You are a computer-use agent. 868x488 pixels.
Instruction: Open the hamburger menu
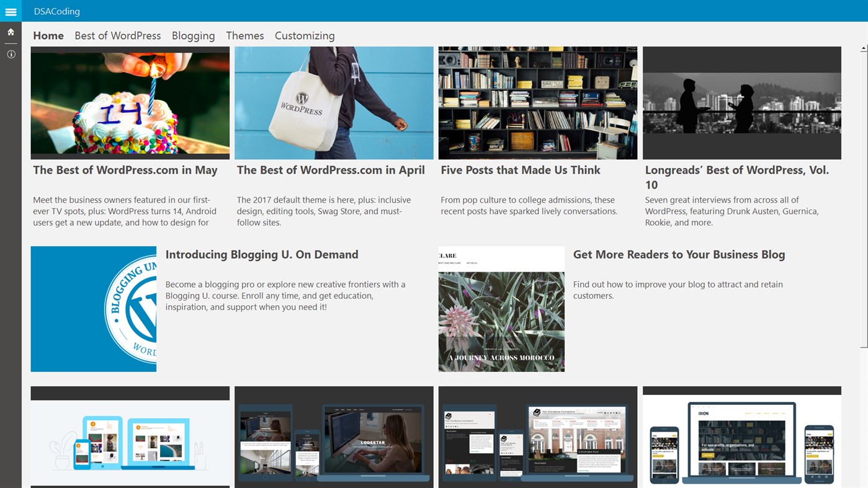(11, 11)
